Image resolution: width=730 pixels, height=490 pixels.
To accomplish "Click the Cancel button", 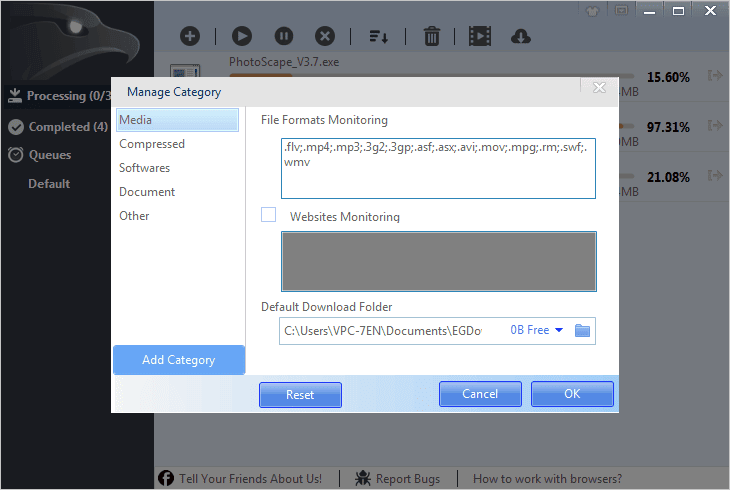I will pyautogui.click(x=480, y=394).
